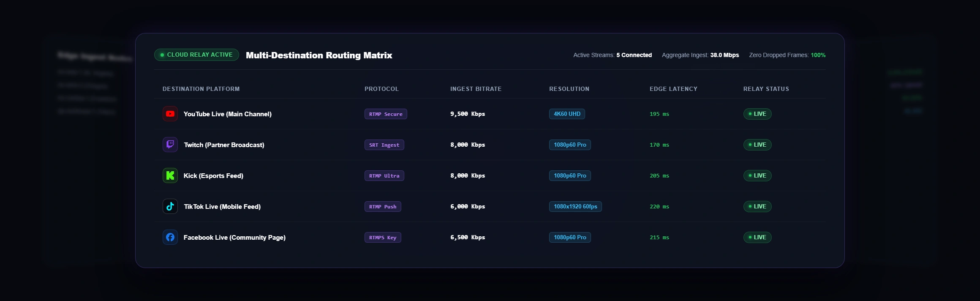Screen dimensions: 980x301
Task: Click the Ingest Bitrate column header
Action: click(476, 89)
